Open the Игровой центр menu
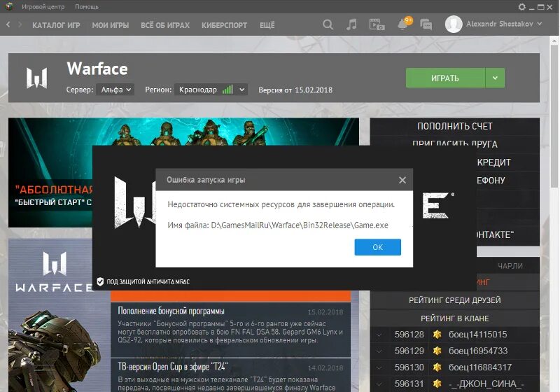Screen dimensions: 560x392 click(43, 7)
